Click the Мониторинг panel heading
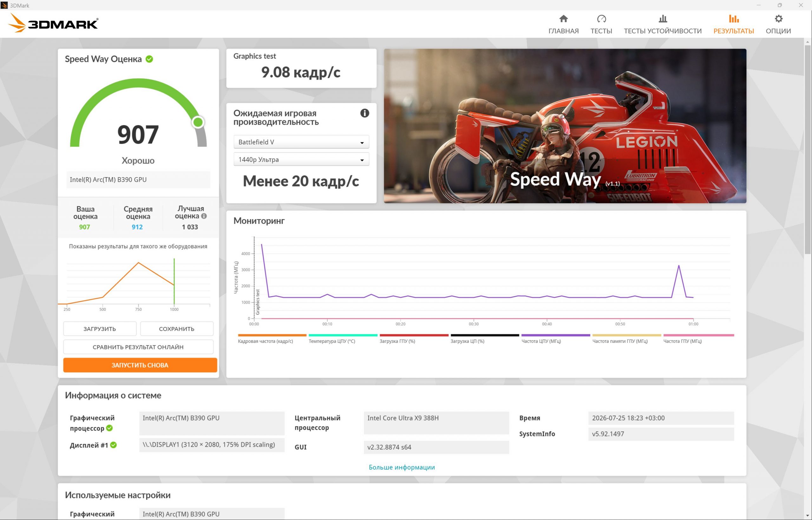Viewport: 812px width, 520px height. pos(259,221)
